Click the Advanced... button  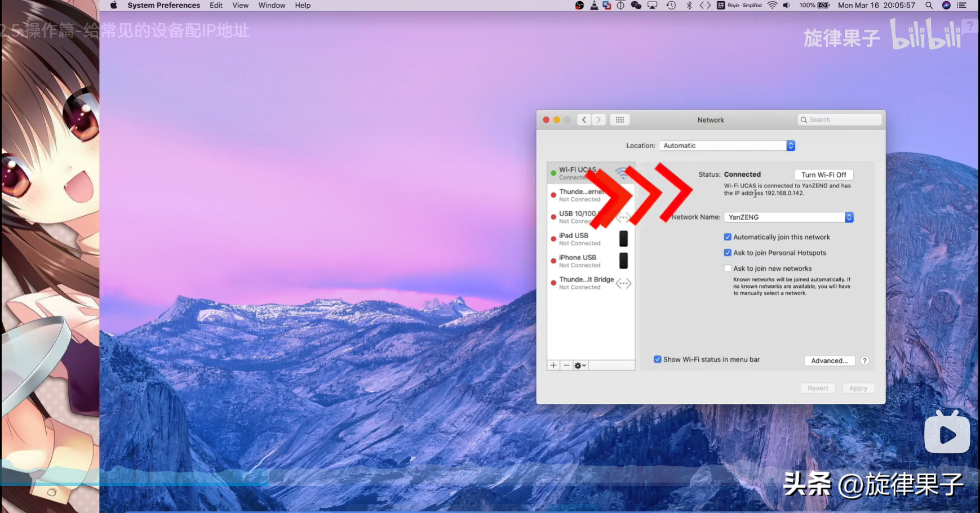click(x=829, y=361)
